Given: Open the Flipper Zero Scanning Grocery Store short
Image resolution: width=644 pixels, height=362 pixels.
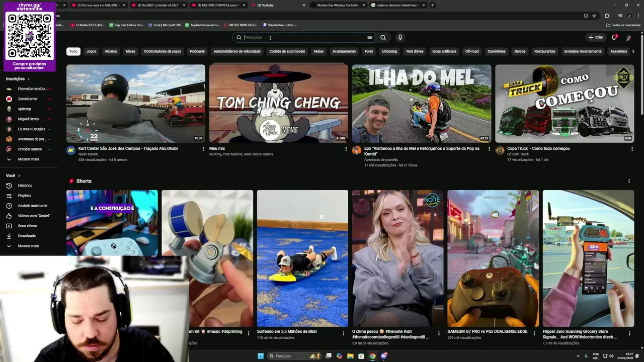Looking at the screenshot, I should [588, 258].
